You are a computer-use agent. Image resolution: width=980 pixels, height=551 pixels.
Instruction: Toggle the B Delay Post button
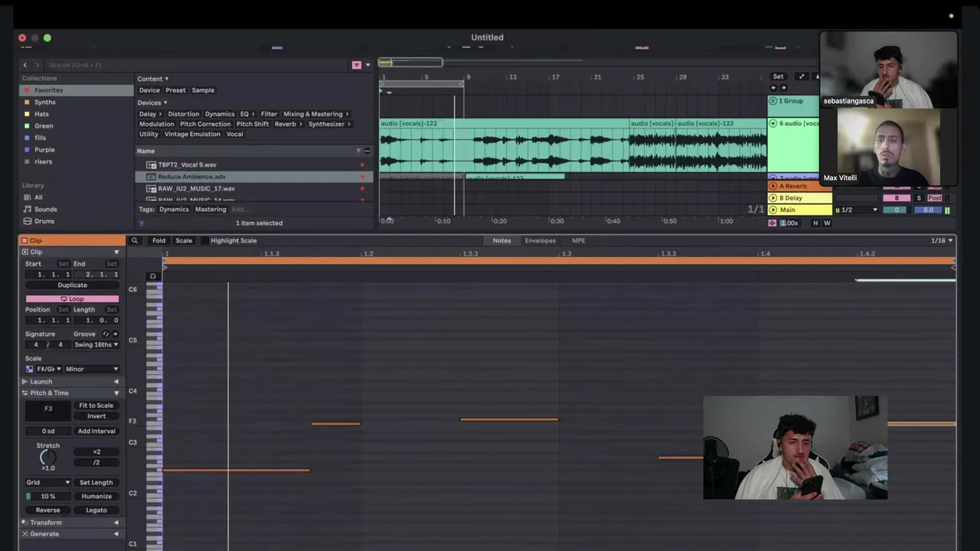coord(935,198)
